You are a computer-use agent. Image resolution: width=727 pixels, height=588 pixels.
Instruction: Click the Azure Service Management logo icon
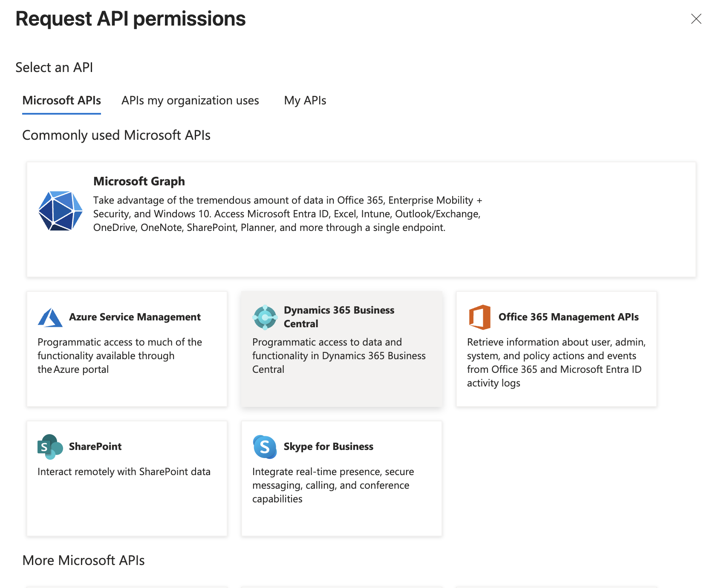tap(50, 317)
